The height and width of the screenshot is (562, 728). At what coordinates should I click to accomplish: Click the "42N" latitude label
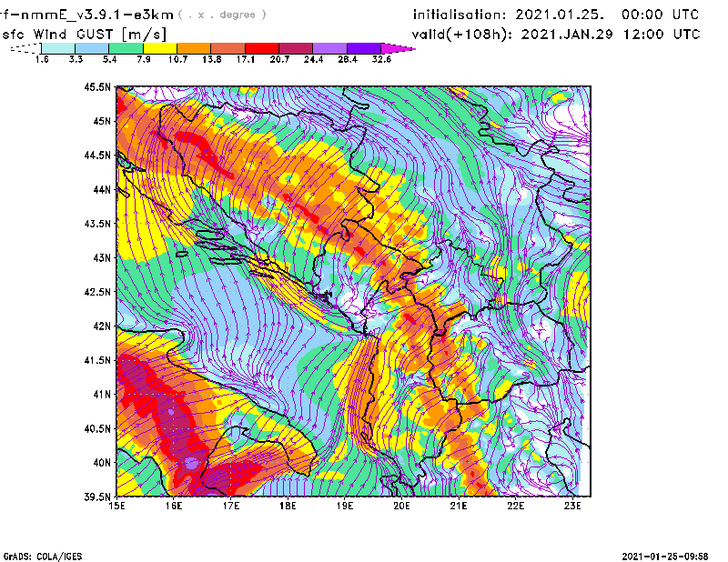coord(102,326)
